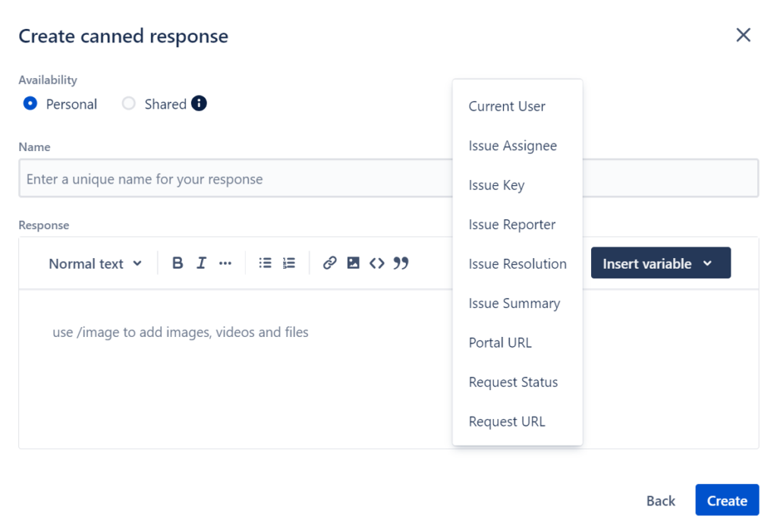Select the Personal availability option

tap(30, 104)
